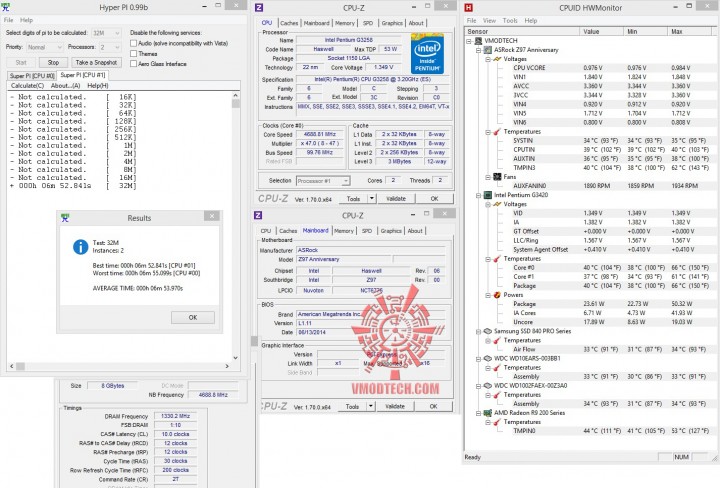The height and width of the screenshot is (488, 720).
Task: Click the Temperatures icon under AMD Radeon
Action: (x=497, y=422)
